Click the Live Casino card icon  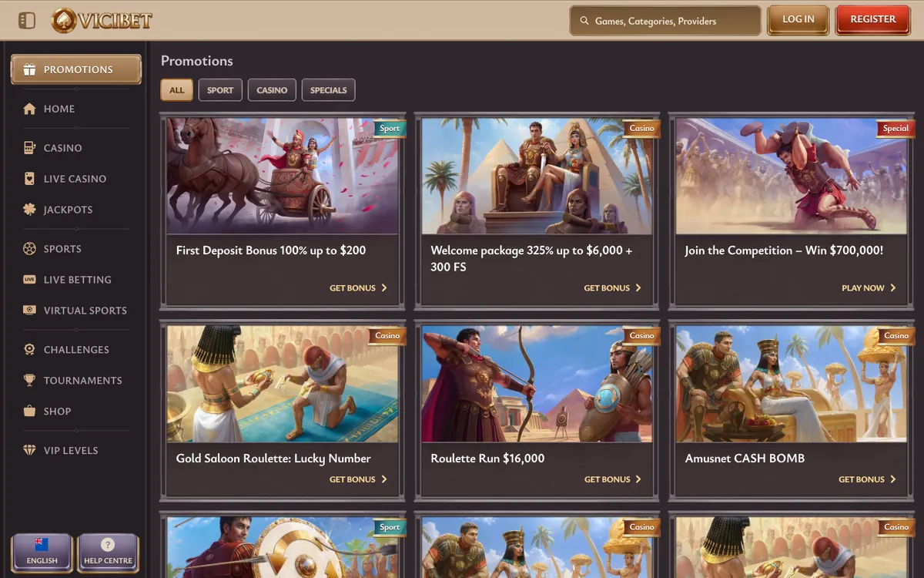coord(29,178)
